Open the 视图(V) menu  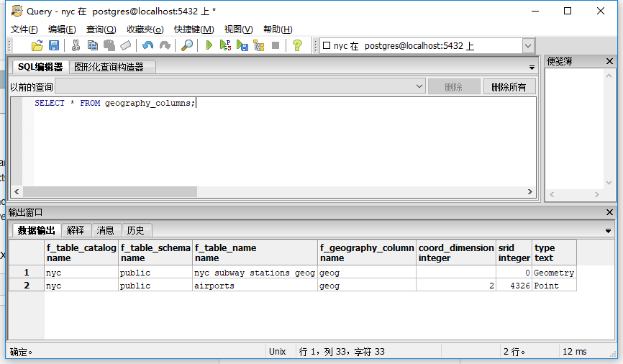[x=238, y=29]
